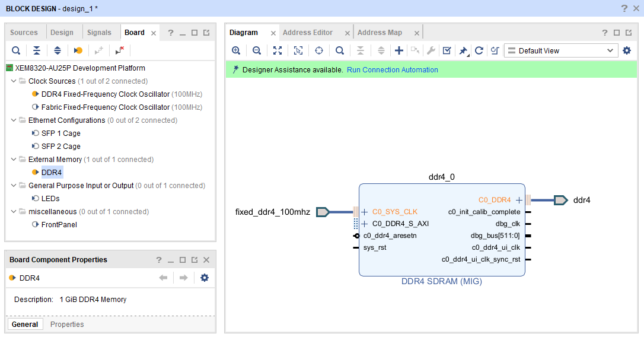Viewport: 644px width, 337px height.
Task: Add IP with the plus icon
Action: coord(399,50)
